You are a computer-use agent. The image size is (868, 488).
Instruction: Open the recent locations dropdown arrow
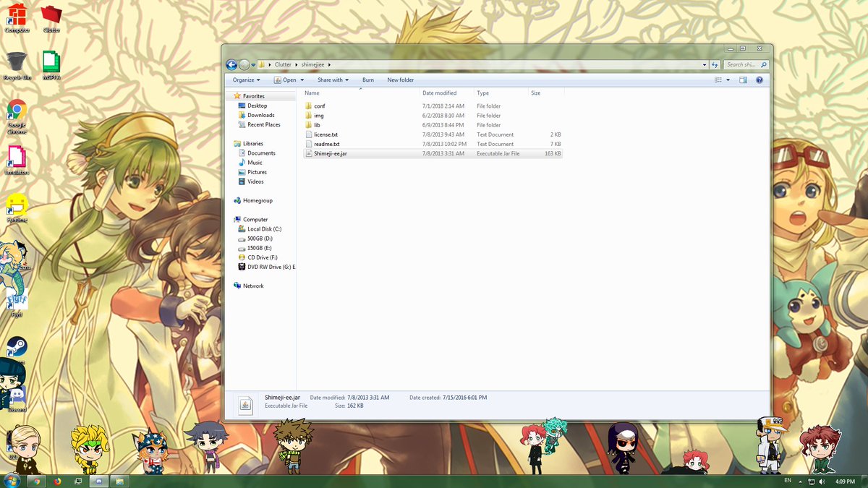pyautogui.click(x=253, y=65)
